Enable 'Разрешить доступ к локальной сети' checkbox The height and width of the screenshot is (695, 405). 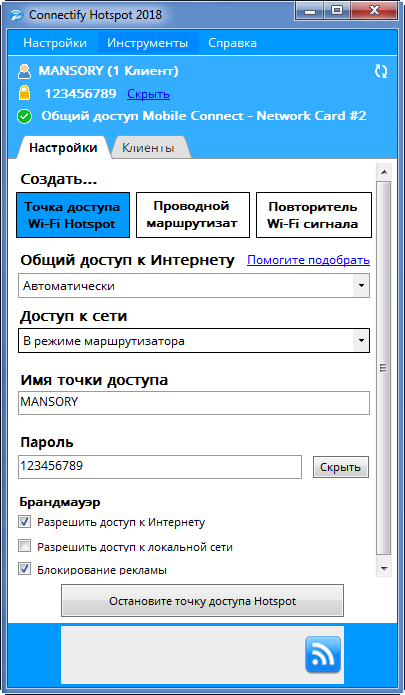[24, 546]
